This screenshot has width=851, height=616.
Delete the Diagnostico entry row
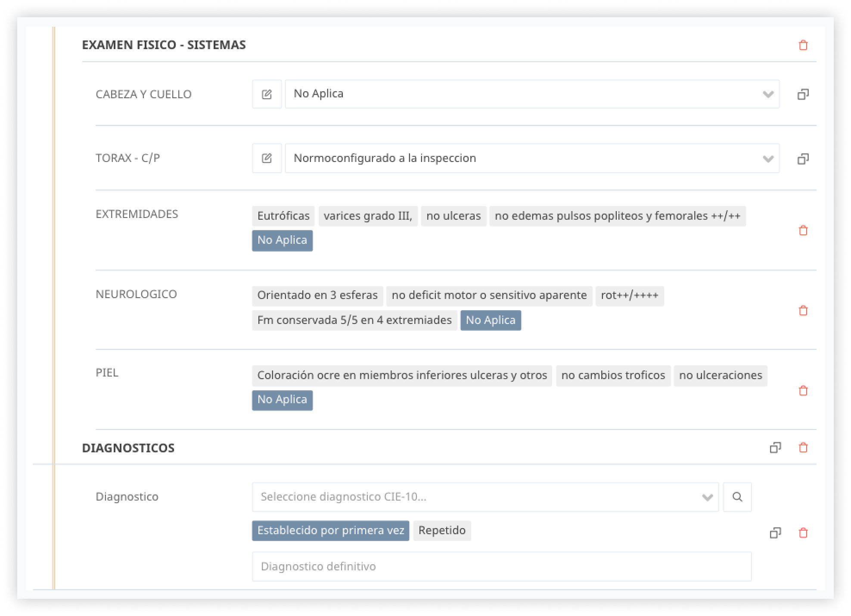[x=803, y=533]
